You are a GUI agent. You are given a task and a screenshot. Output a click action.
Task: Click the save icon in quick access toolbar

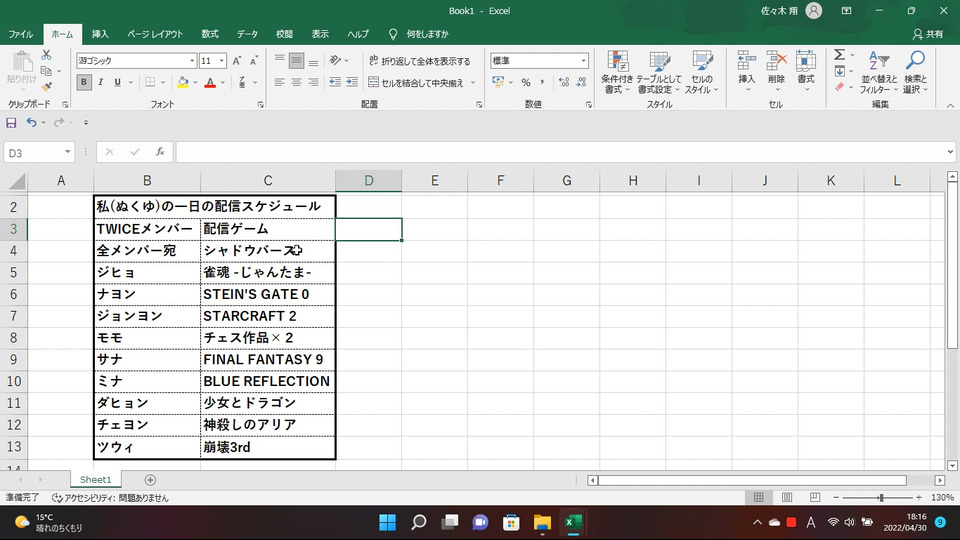pyautogui.click(x=11, y=123)
